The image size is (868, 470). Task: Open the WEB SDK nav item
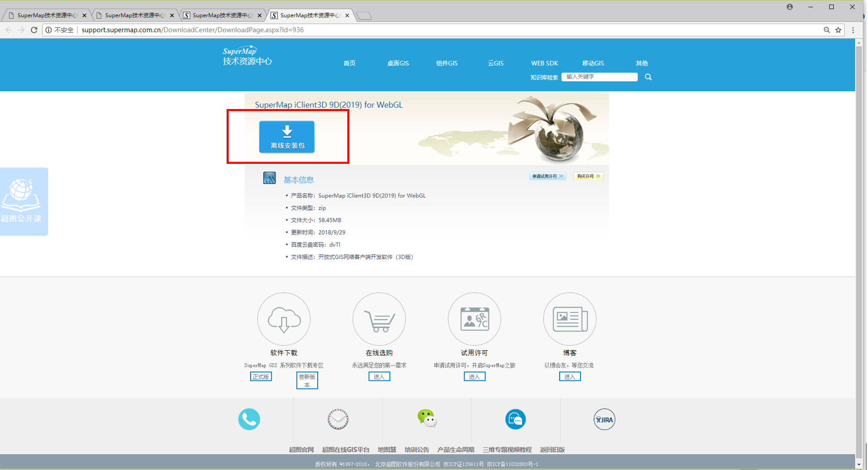coord(544,63)
